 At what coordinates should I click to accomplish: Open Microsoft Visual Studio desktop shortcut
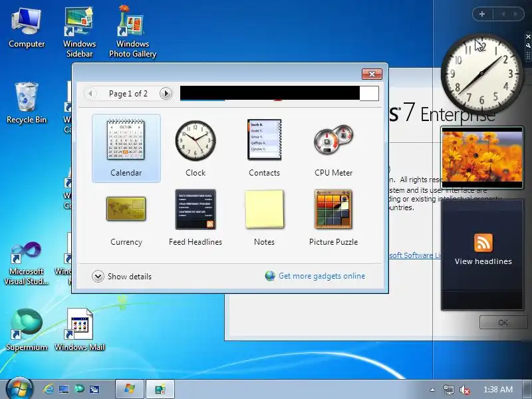27,263
